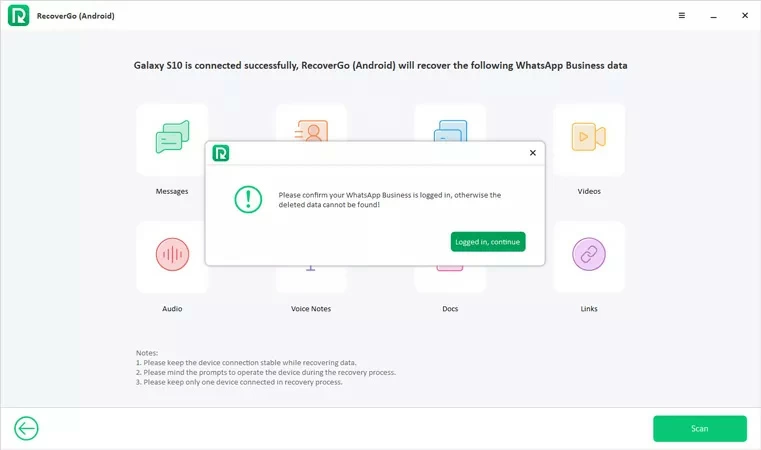Click the 'Please confirm your WhatsApp Business' message
This screenshot has height=450, width=761.
(x=390, y=200)
